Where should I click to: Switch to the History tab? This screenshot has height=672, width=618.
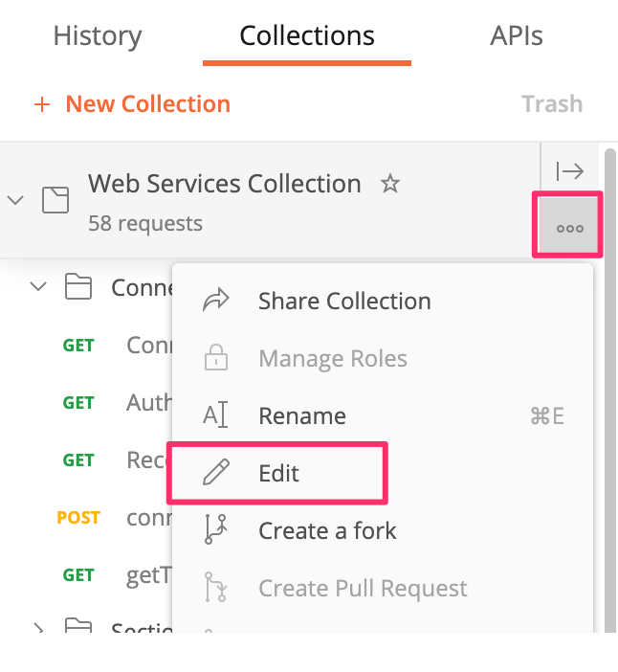tap(98, 36)
